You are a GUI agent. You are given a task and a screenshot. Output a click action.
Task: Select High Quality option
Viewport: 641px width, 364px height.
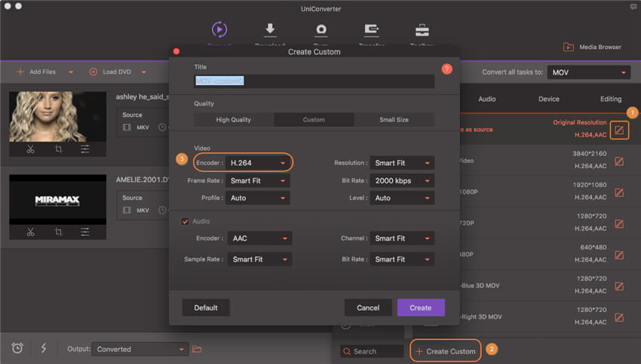[x=234, y=120]
